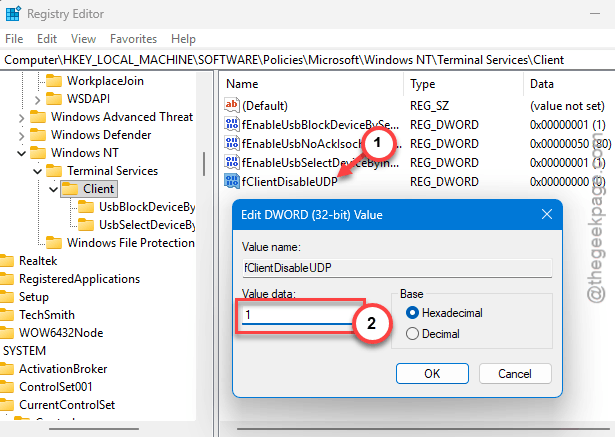Confirm the DWORD edit with OK

pyautogui.click(x=432, y=373)
